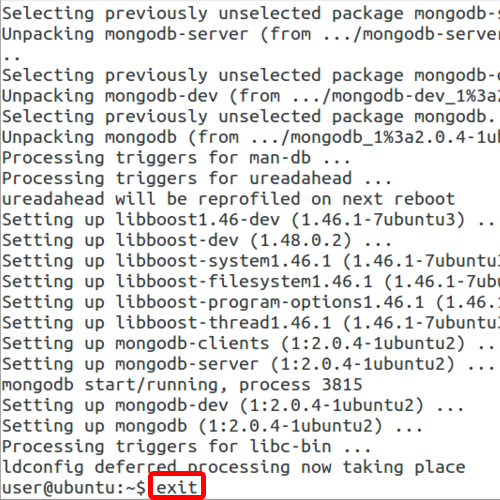Click the 'Unpacking mongodb-server' line
This screenshot has height=500, width=500.
251,34
